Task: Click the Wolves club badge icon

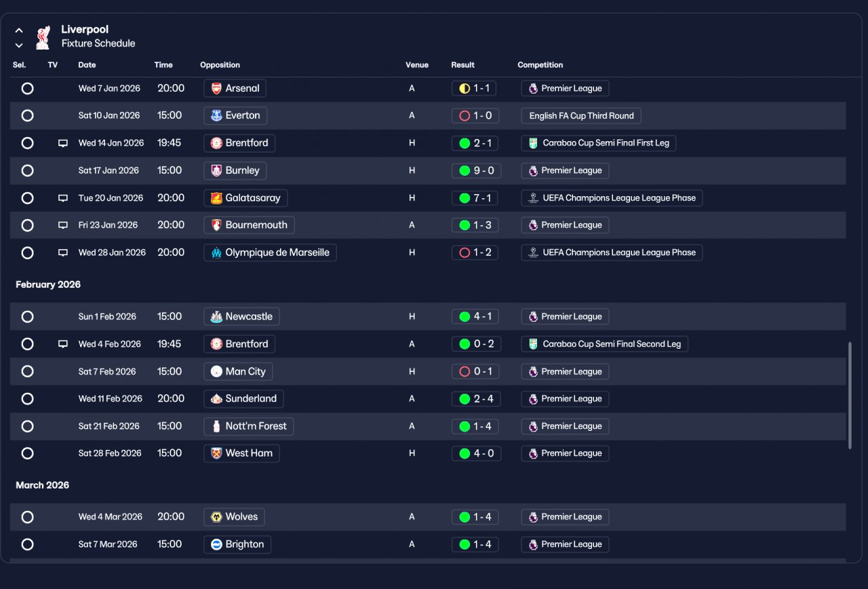Action: [x=216, y=517]
